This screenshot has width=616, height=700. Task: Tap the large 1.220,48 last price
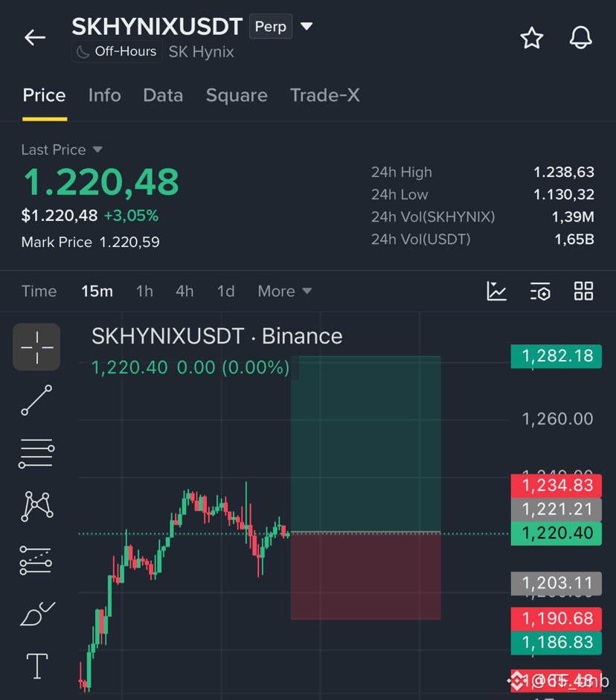[101, 182]
